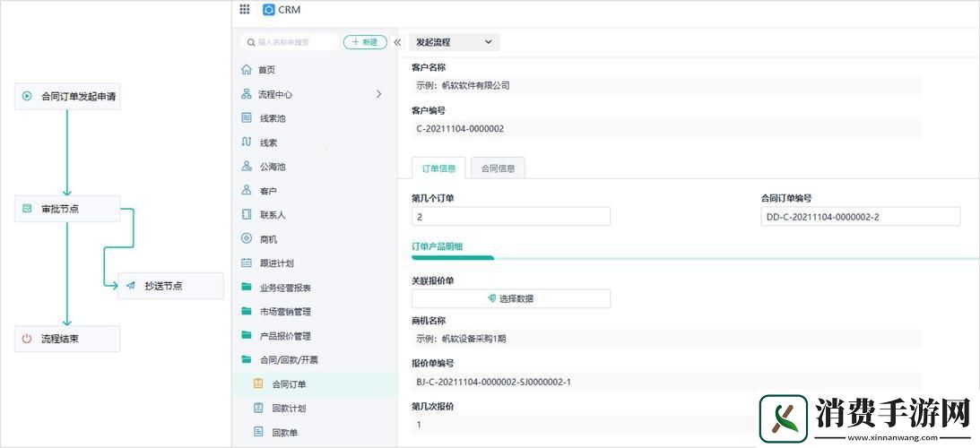Click the 合同订单 form icon
This screenshot has width=980, height=448.
[x=258, y=384]
